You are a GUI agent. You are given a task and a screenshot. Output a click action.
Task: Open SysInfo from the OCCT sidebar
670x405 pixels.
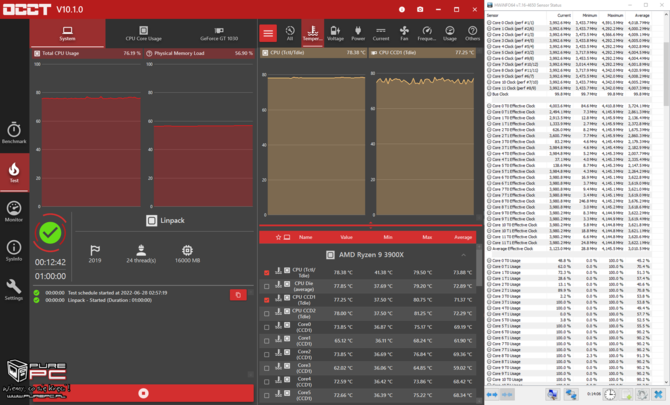(14, 250)
